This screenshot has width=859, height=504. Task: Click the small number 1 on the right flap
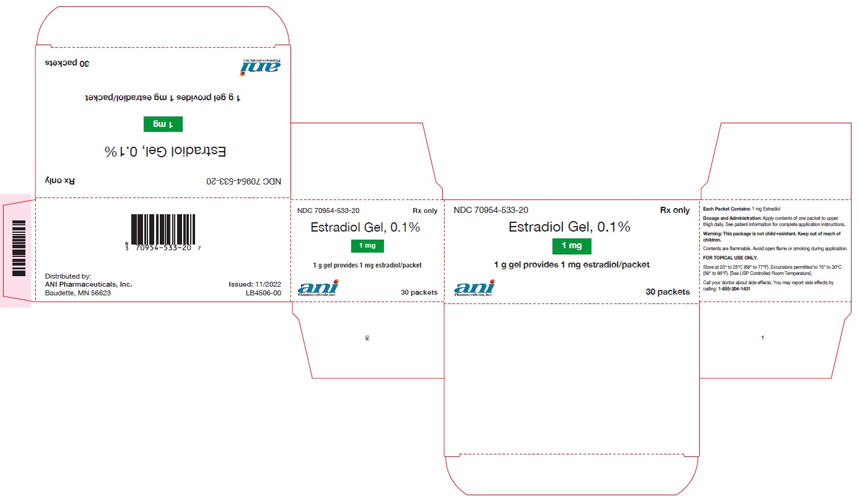pos(762,338)
